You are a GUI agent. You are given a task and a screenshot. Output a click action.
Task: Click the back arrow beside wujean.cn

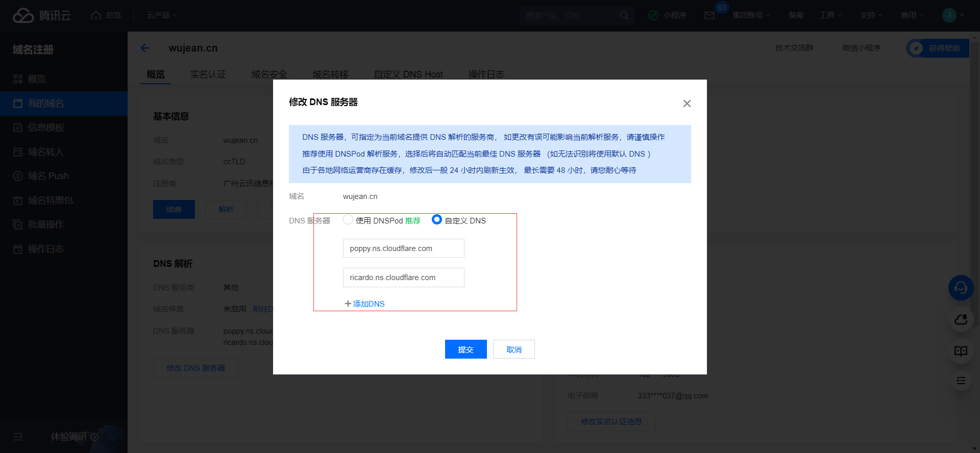[145, 48]
